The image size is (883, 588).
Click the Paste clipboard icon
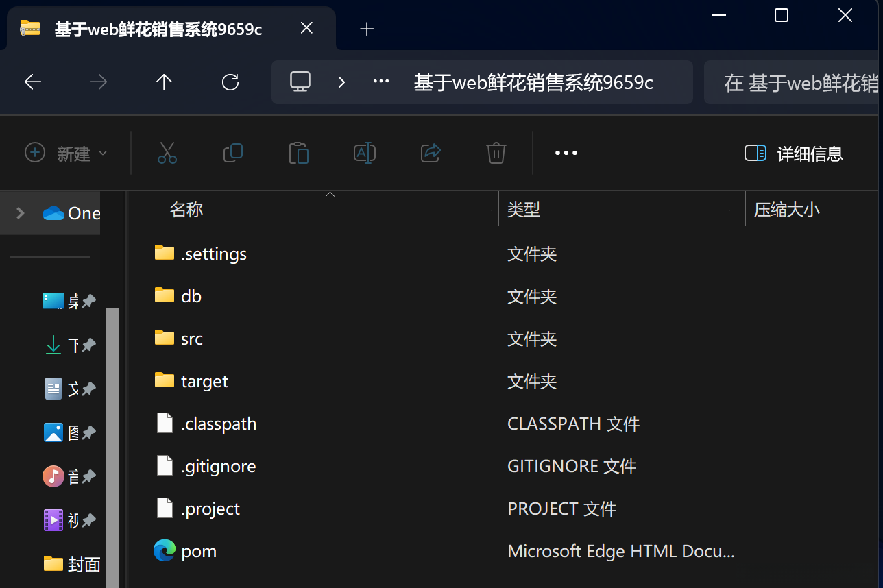(x=299, y=153)
